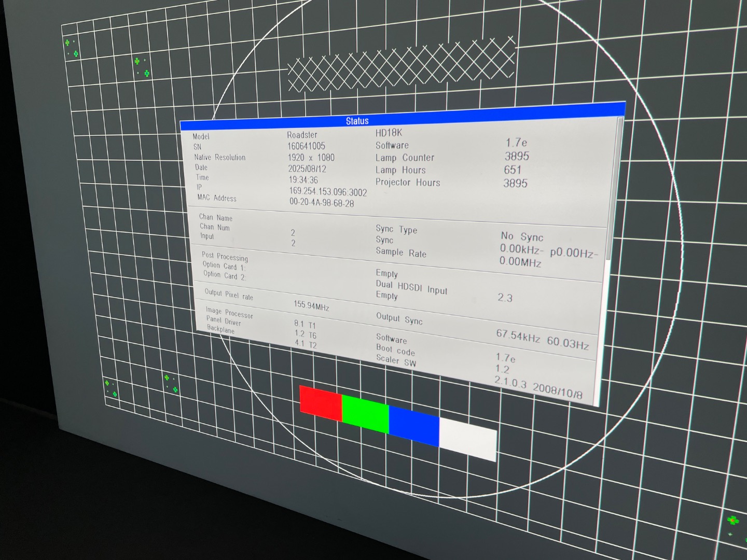Click the "Chan Num" label

click(214, 227)
